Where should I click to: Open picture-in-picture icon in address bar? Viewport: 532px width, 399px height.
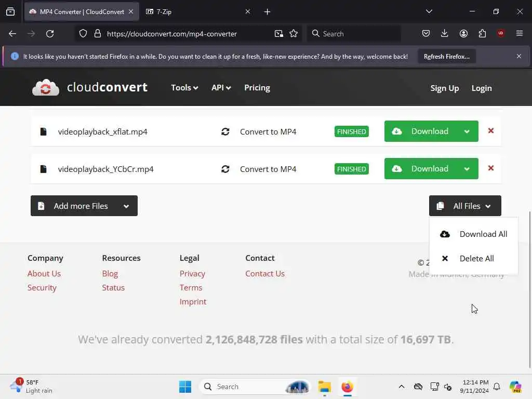(279, 34)
